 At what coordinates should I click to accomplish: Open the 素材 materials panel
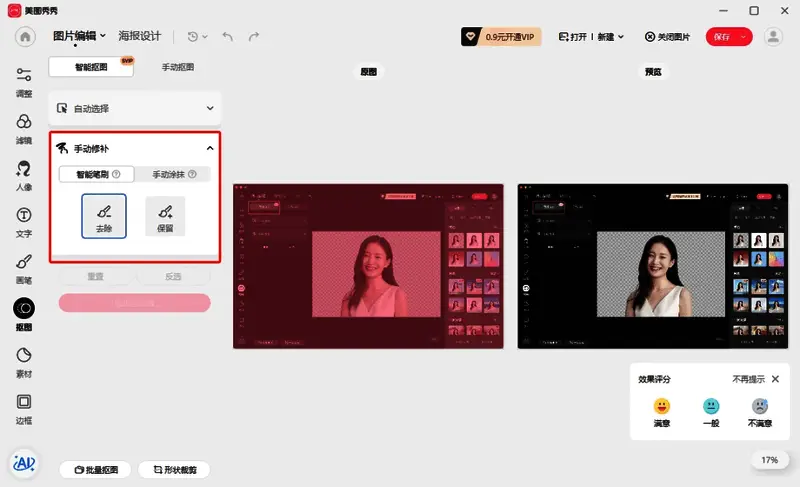click(24, 363)
